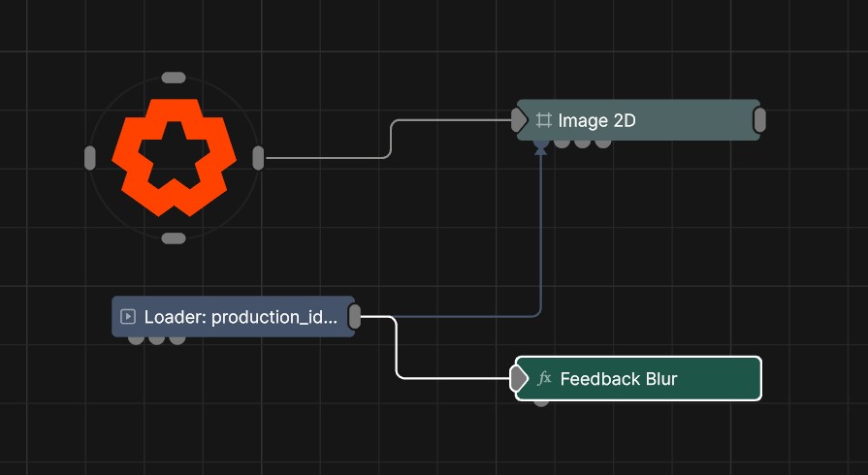Click the Feedback Blur node's bottom port
Image resolution: width=868 pixels, height=475 pixels.
541,402
